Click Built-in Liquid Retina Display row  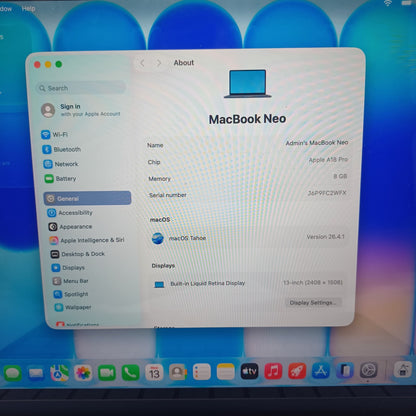[247, 283]
